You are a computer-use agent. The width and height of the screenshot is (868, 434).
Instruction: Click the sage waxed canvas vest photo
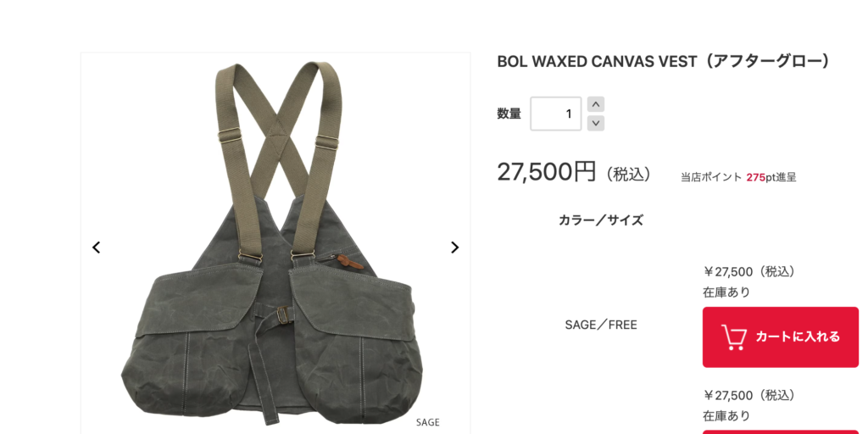pyautogui.click(x=275, y=243)
